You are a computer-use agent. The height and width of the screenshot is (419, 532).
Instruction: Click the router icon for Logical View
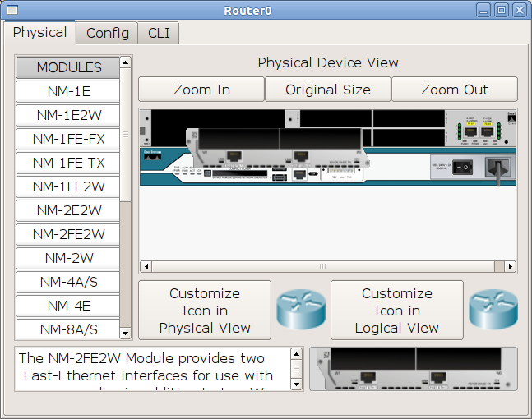click(493, 310)
